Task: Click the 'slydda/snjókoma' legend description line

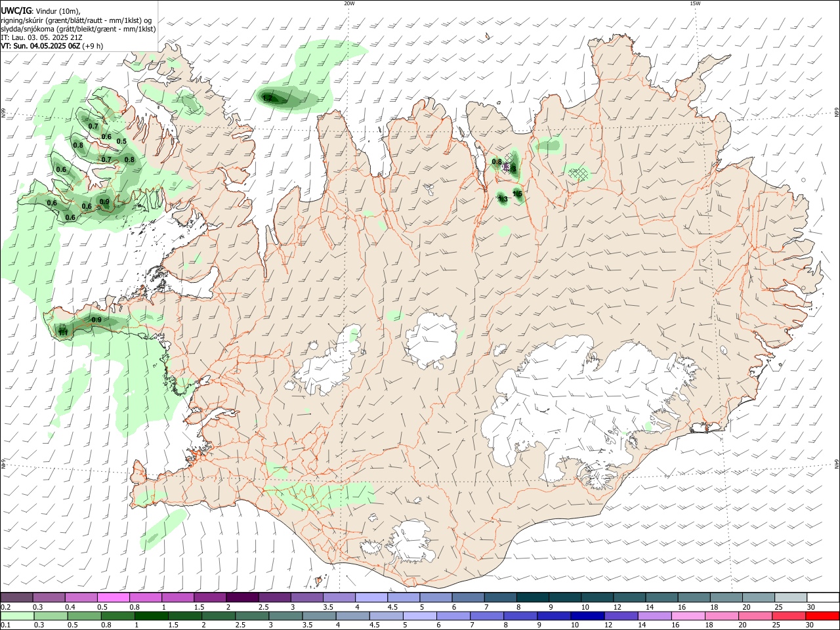Action: click(78, 29)
